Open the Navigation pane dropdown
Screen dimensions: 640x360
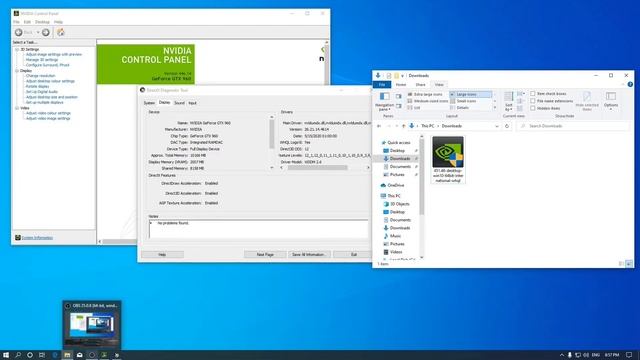coord(384,102)
